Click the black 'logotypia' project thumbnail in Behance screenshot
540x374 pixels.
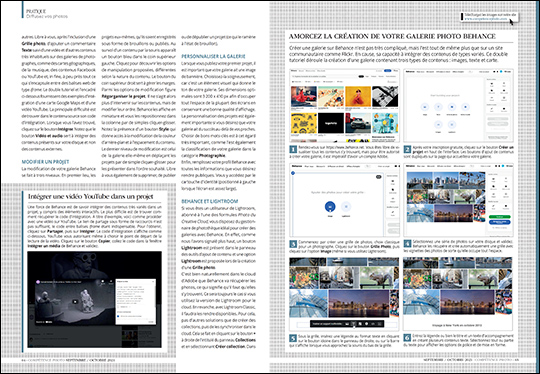tap(331, 123)
